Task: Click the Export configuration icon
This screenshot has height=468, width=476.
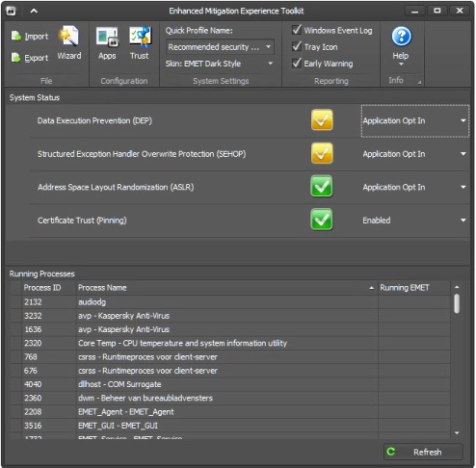Action: [x=15, y=58]
